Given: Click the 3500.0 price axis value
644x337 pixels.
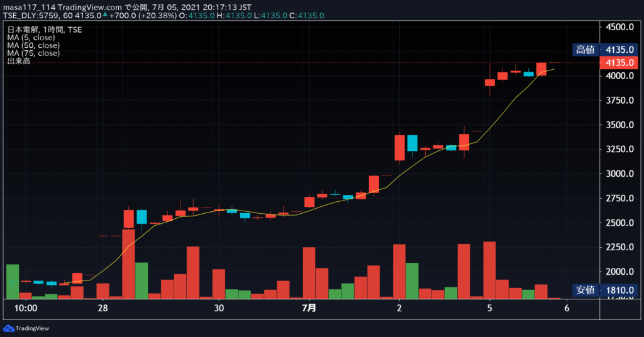Looking at the screenshot, I should [619, 125].
